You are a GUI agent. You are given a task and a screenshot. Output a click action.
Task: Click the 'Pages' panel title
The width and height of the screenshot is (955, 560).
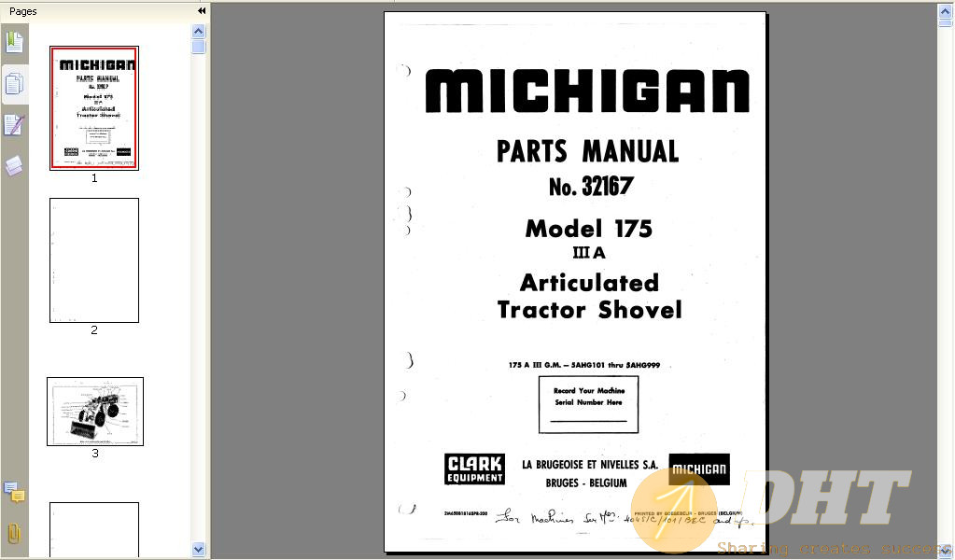[23, 11]
